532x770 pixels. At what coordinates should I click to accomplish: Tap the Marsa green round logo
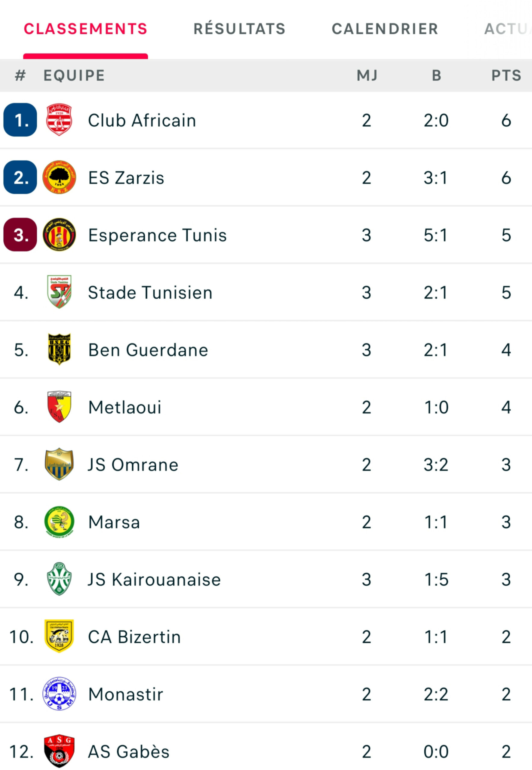coord(59,521)
